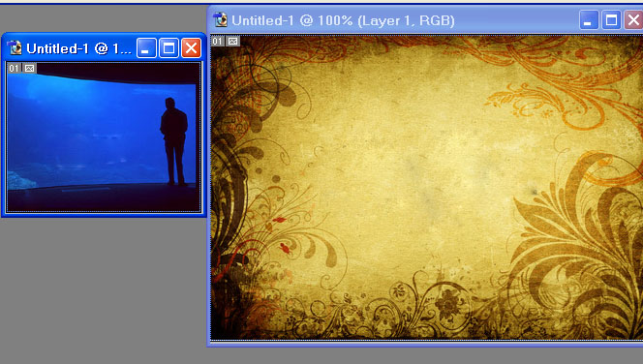
Task: Minimize the small aquarium document window
Action: [x=146, y=48]
